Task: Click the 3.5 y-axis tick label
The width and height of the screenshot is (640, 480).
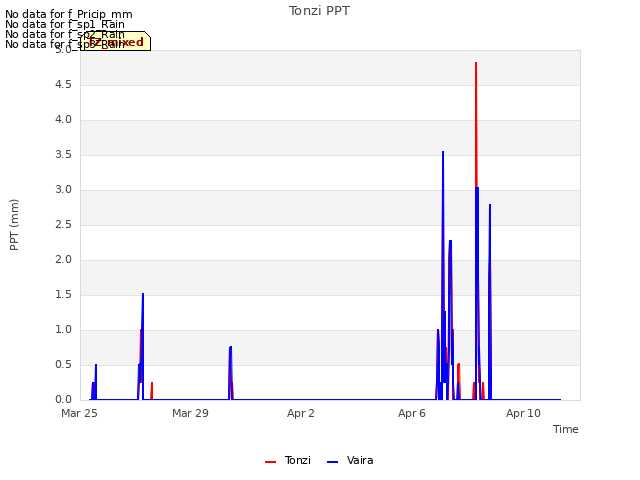Action: tap(63, 155)
